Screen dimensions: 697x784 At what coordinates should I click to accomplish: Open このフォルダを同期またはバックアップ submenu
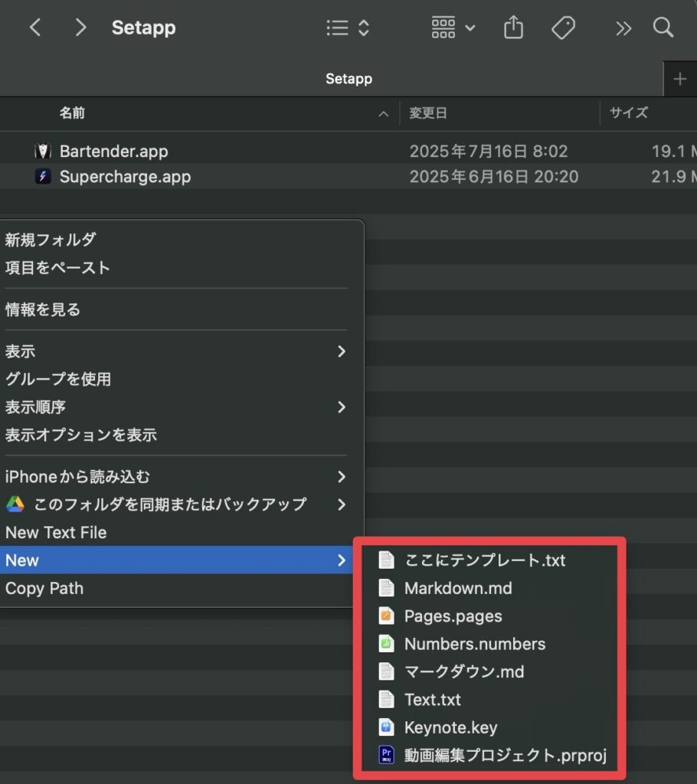[x=176, y=505]
